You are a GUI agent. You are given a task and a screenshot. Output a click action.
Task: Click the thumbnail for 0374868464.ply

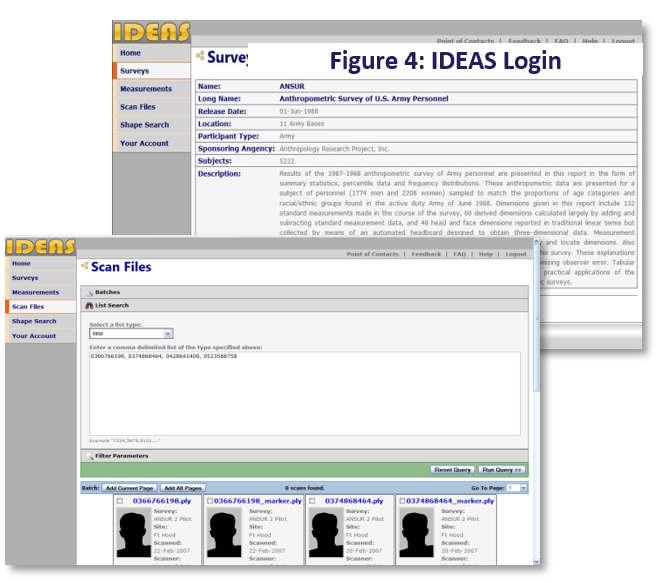point(326,533)
